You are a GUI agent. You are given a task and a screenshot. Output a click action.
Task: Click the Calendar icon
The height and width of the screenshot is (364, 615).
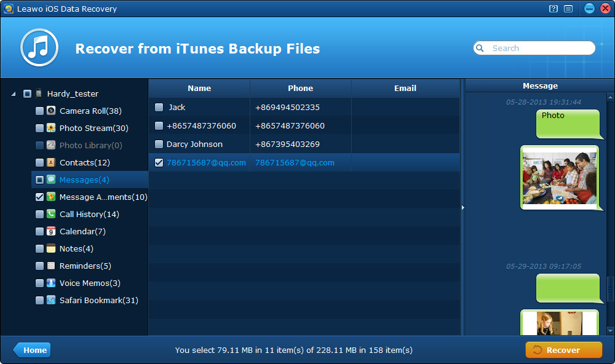click(51, 231)
